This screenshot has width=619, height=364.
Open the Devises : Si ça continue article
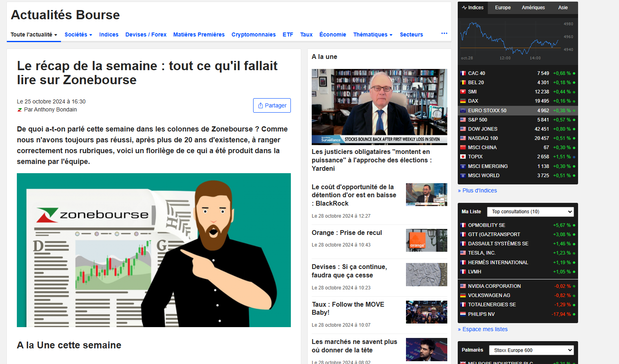(349, 271)
